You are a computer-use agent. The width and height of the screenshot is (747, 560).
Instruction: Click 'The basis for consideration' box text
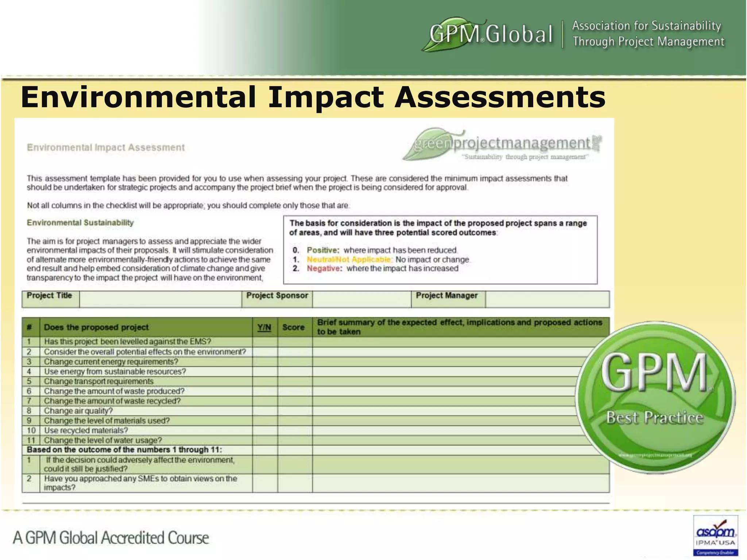438,228
